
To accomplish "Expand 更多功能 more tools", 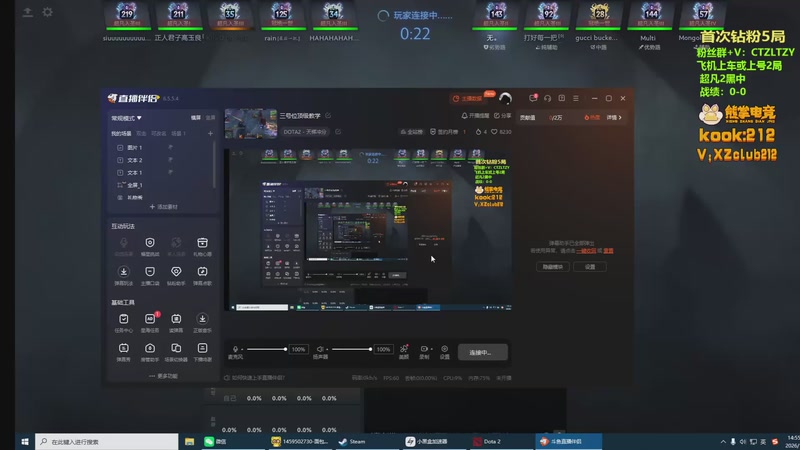I will click(x=163, y=376).
